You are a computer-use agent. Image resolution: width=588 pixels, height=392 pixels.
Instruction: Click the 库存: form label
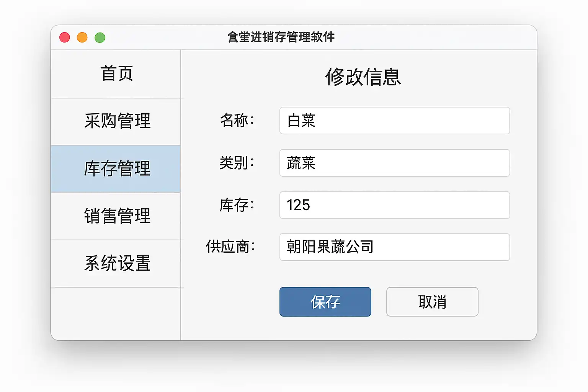(237, 205)
